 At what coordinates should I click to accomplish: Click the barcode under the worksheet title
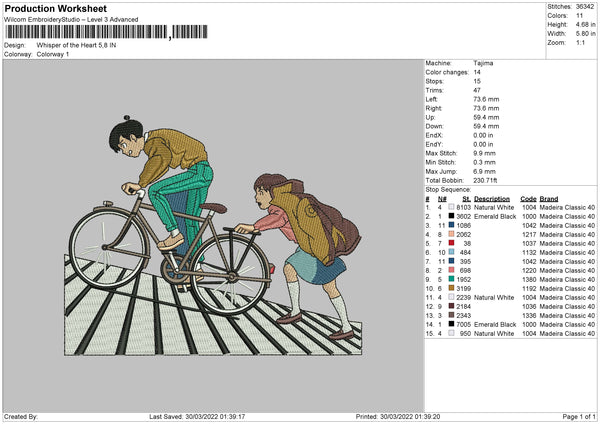[x=106, y=32]
